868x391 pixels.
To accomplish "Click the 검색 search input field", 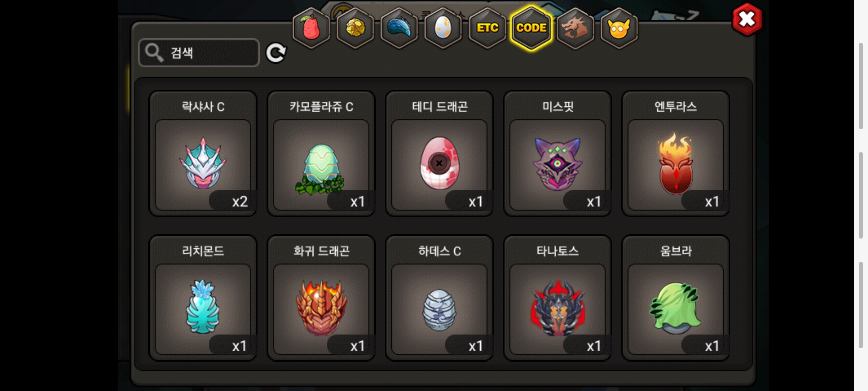I will tap(199, 53).
